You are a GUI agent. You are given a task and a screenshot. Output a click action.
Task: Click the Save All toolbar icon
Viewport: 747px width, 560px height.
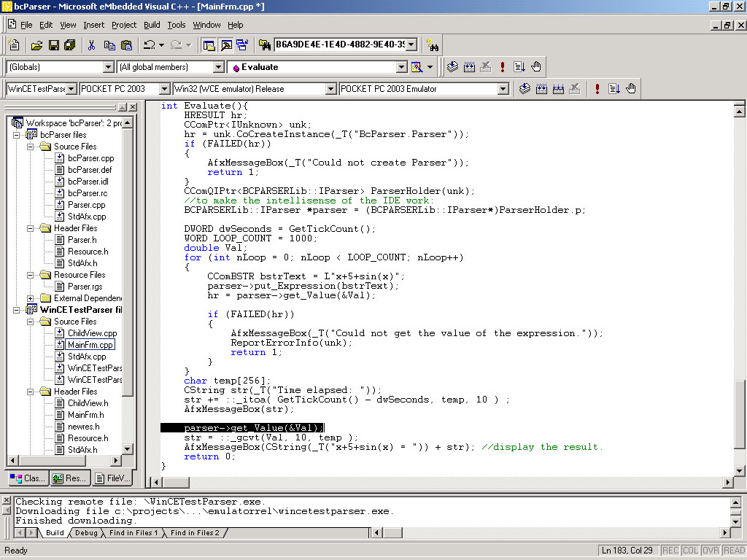(69, 45)
